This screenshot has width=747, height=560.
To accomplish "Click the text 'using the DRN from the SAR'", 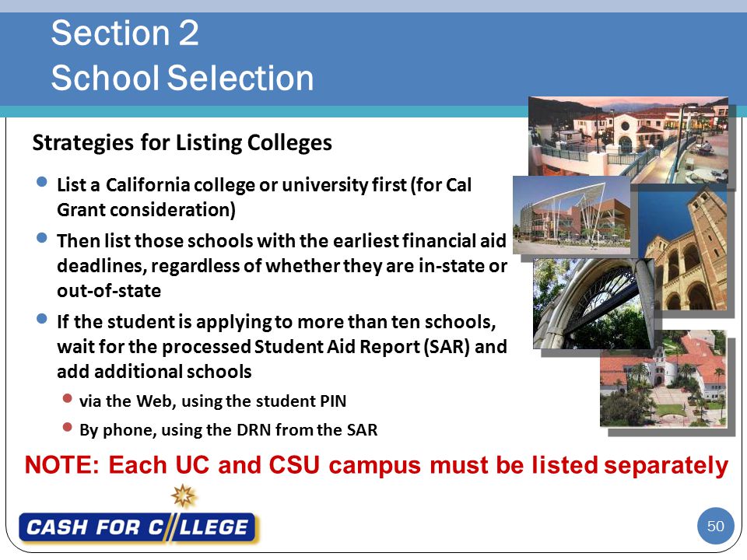I will [269, 430].
